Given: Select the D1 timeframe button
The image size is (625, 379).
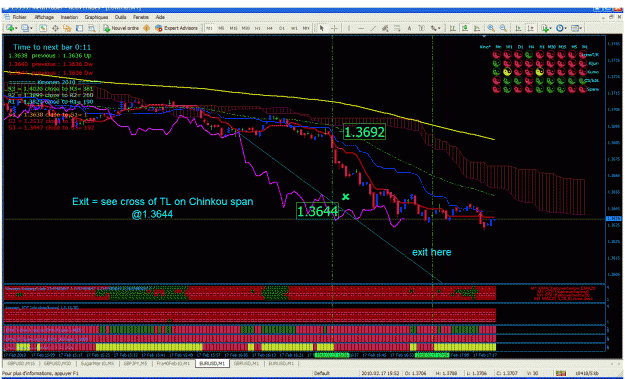Looking at the screenshot, I should pos(281,28).
